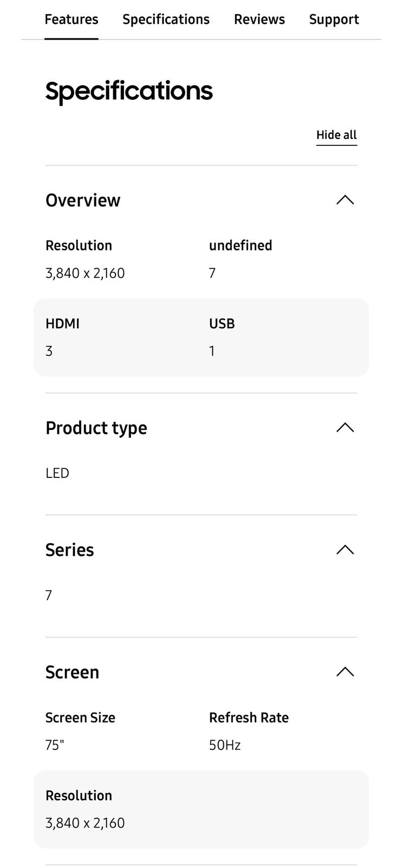The width and height of the screenshot is (401, 868).
Task: Open the Features tab
Action: tap(72, 20)
